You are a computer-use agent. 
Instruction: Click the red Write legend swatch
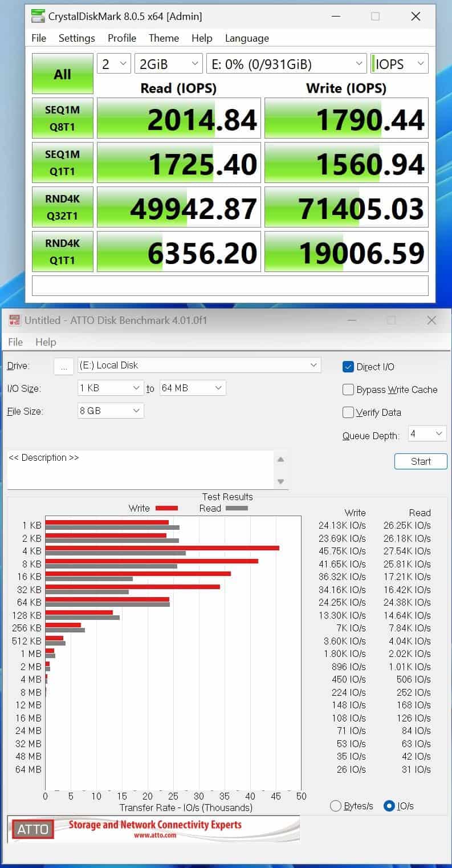click(167, 508)
